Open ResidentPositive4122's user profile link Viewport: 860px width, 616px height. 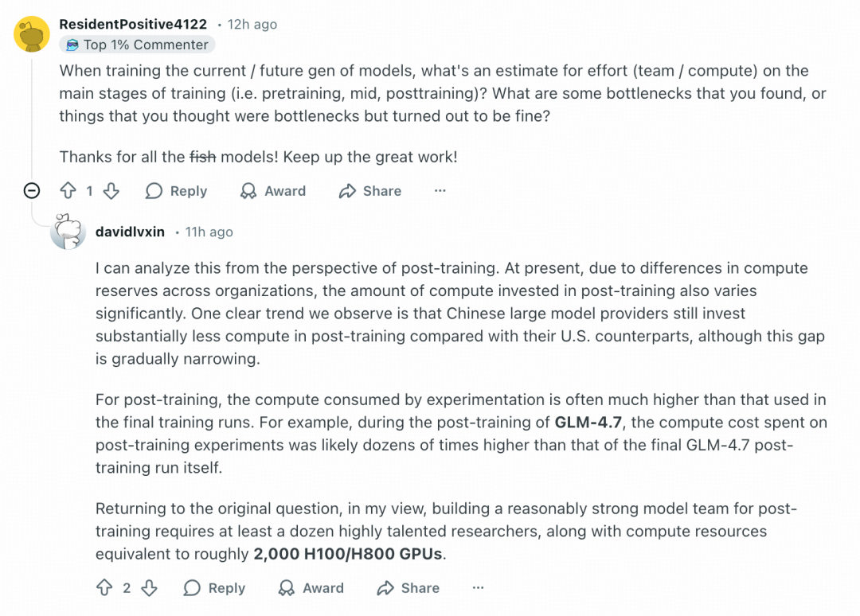(133, 24)
